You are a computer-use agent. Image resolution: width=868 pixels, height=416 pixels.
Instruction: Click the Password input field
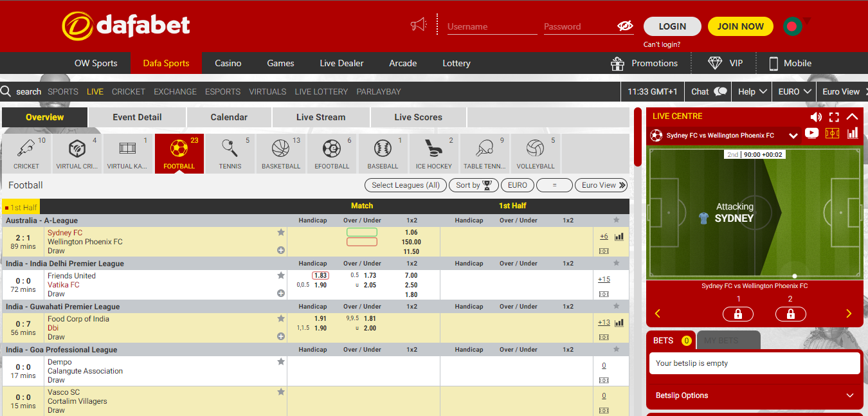point(579,26)
